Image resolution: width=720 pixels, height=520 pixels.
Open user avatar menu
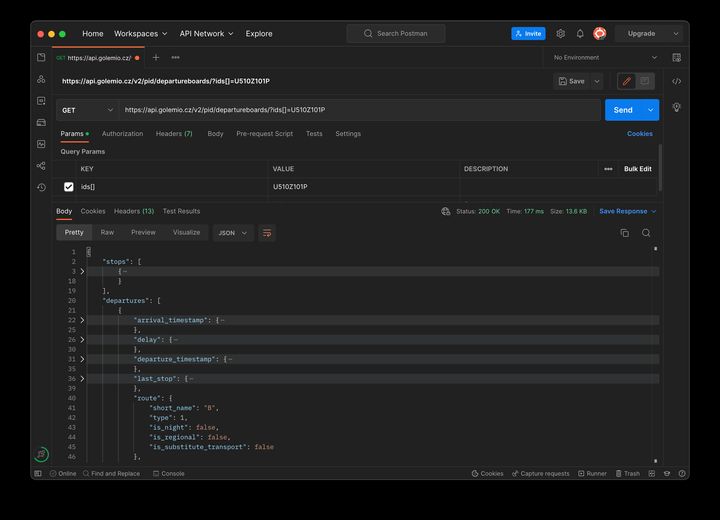click(x=599, y=34)
